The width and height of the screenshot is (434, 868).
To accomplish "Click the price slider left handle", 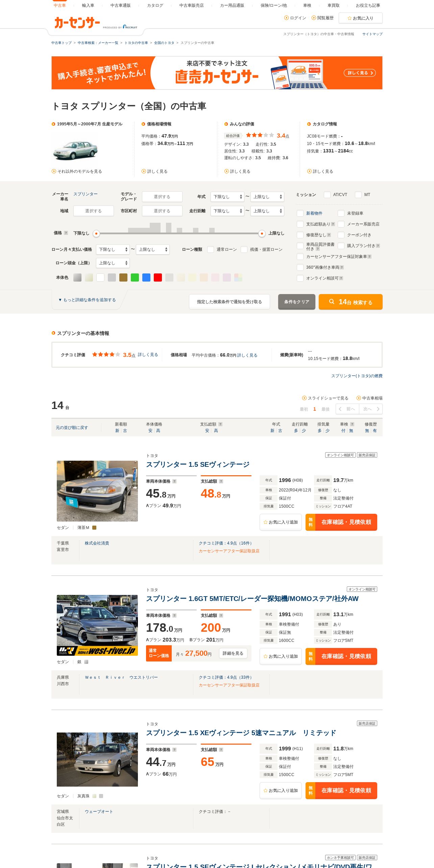I will tap(96, 233).
